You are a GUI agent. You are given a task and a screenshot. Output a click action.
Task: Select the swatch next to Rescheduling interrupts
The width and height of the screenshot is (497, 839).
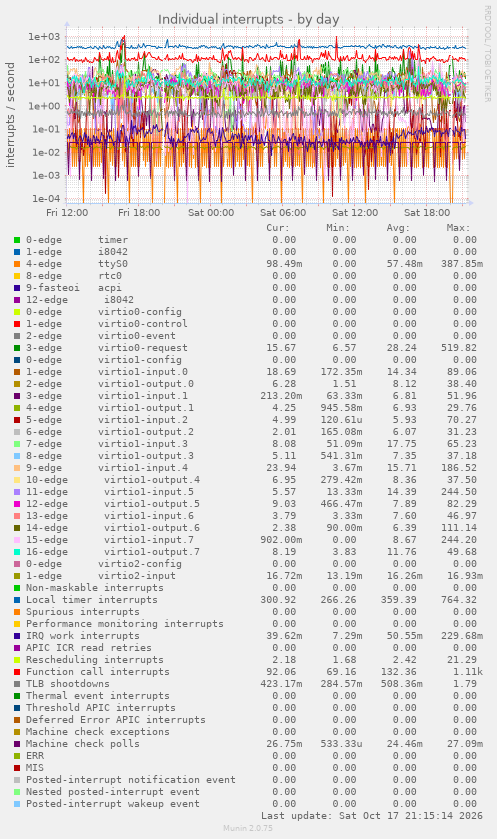pyautogui.click(x=17, y=660)
